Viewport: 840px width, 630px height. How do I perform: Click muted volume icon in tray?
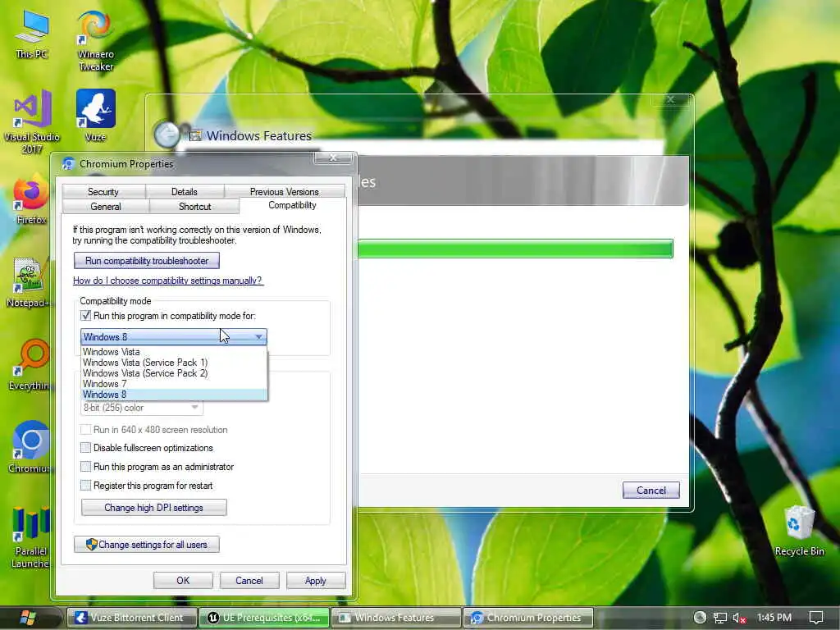739,618
